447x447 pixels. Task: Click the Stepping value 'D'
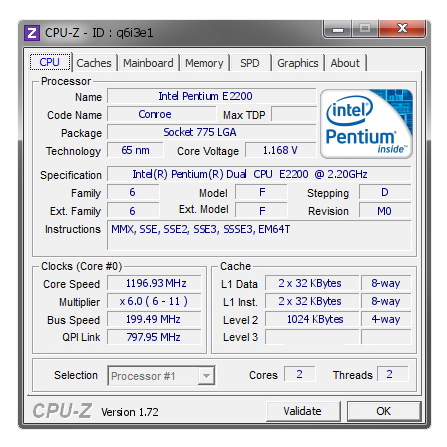coord(385,192)
